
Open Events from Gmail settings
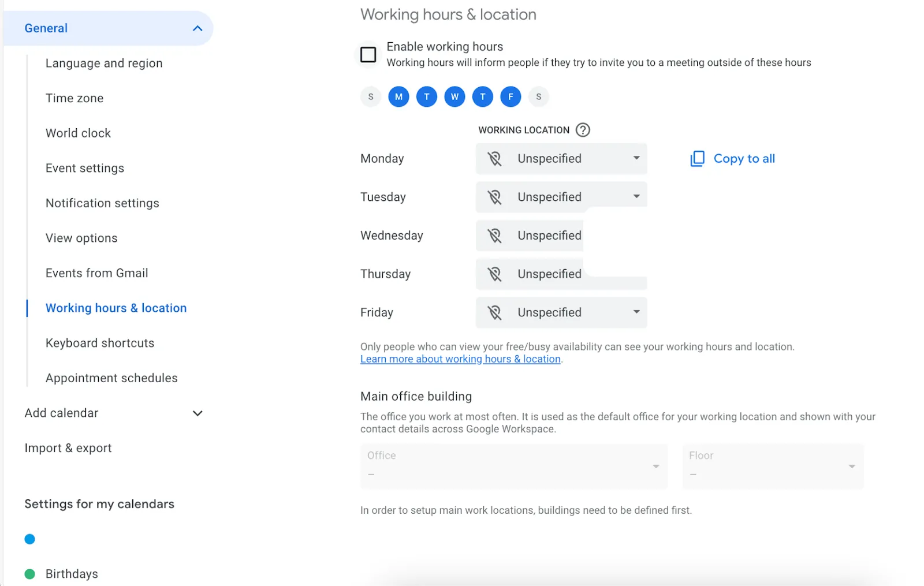pyautogui.click(x=97, y=273)
